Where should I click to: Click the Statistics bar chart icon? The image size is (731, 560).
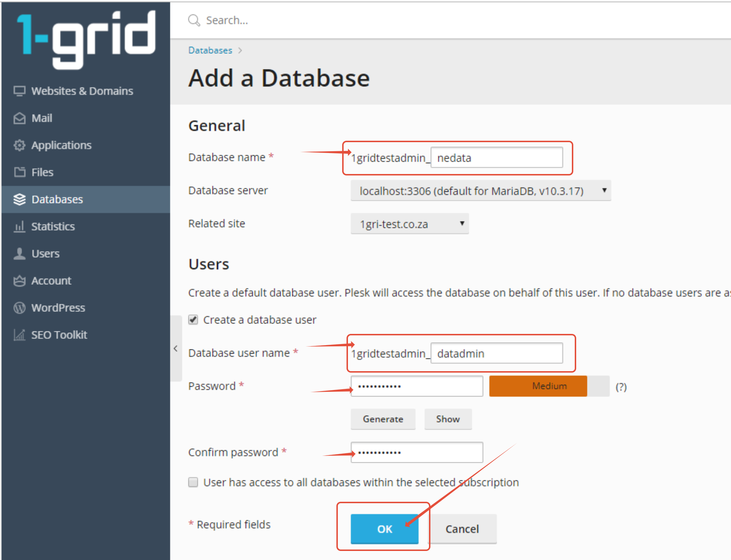pos(20,227)
